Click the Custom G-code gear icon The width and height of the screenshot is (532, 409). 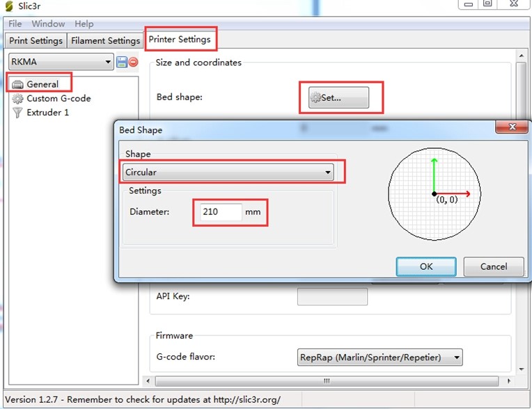pos(17,99)
